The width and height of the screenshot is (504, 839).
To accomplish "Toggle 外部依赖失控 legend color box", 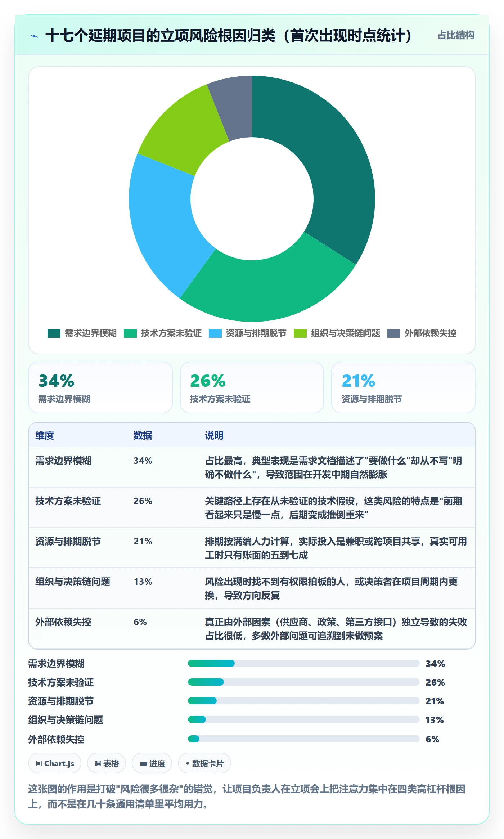I will (394, 333).
